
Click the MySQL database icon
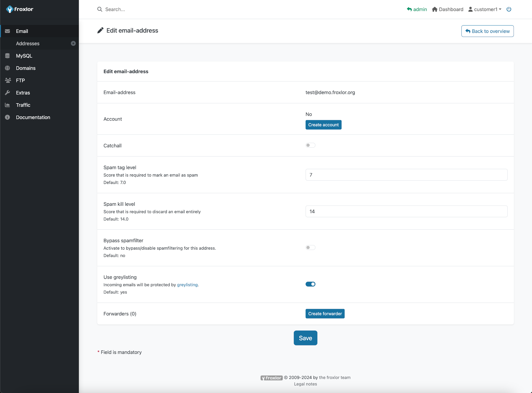point(7,56)
